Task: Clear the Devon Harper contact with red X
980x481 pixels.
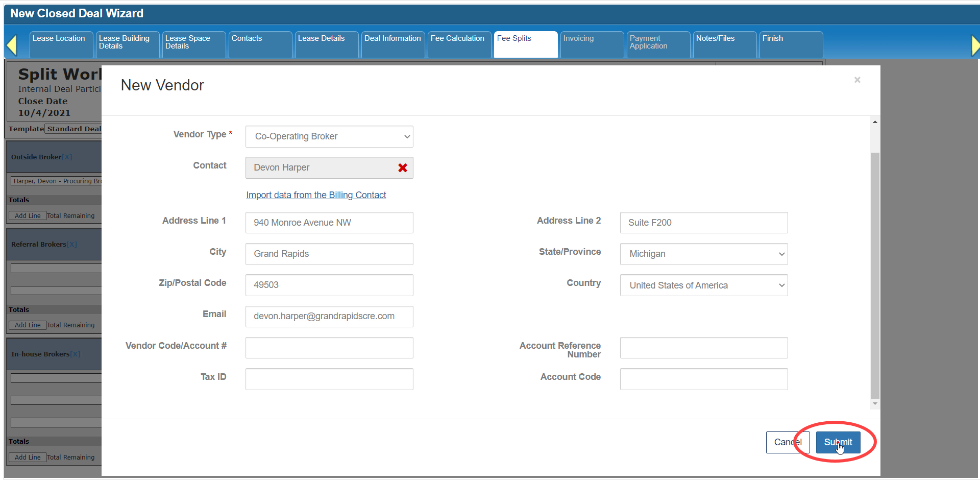Action: (402, 168)
